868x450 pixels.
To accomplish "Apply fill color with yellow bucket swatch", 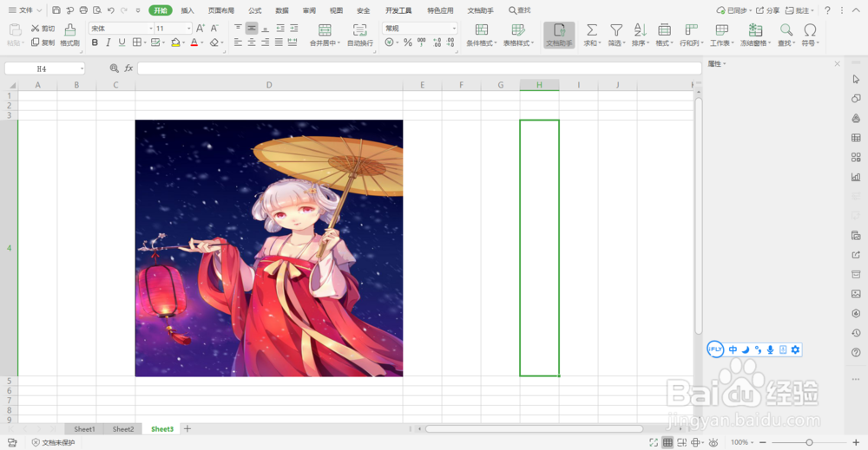I will tap(175, 42).
